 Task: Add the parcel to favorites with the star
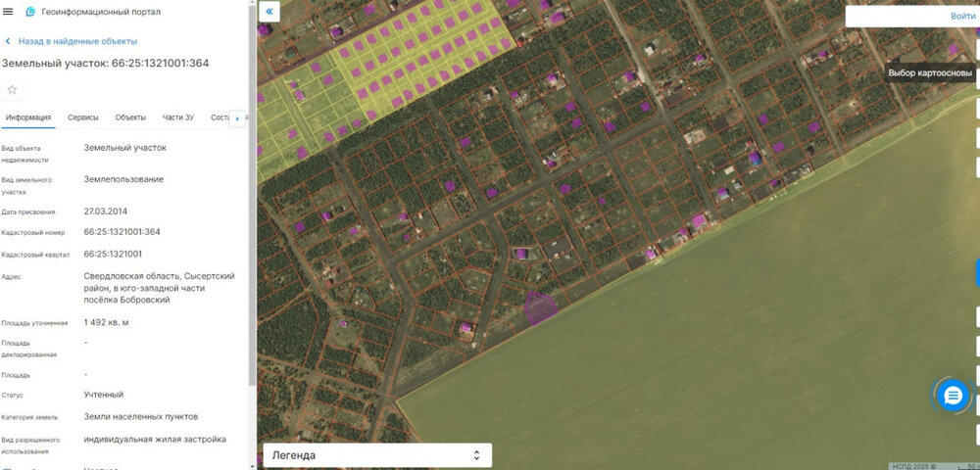tap(12, 90)
